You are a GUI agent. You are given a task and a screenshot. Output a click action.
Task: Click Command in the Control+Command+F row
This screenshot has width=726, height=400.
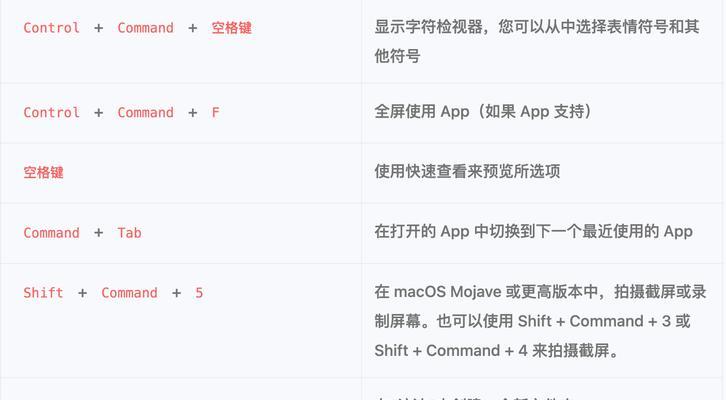145,112
